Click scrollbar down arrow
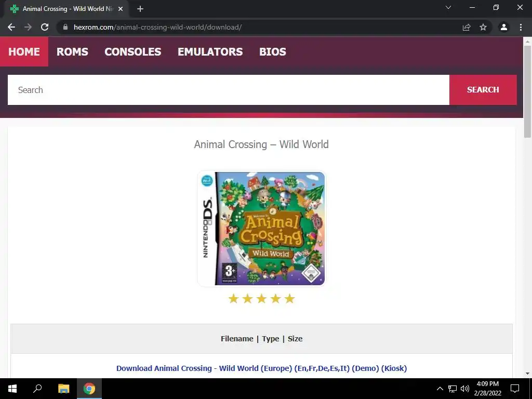The width and height of the screenshot is (532, 399). tap(527, 374)
